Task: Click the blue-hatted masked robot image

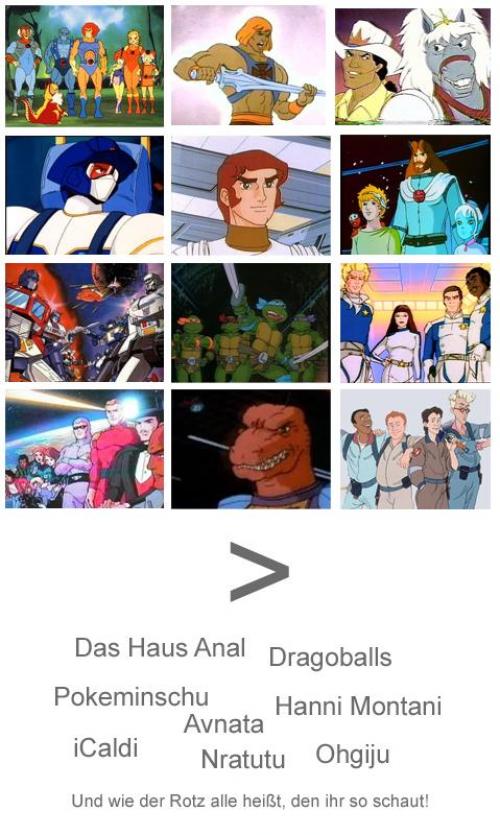Action: pyautogui.click(x=85, y=195)
